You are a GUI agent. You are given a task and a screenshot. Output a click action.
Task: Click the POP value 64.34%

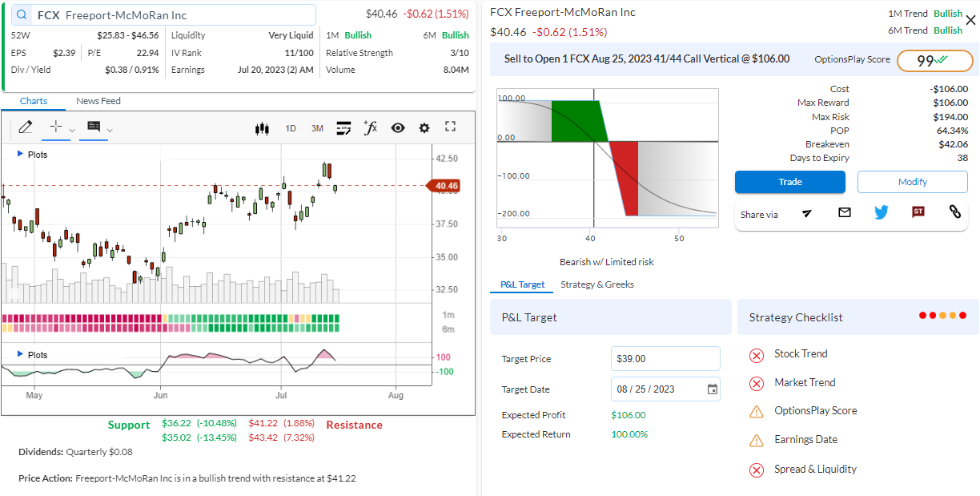(x=952, y=131)
